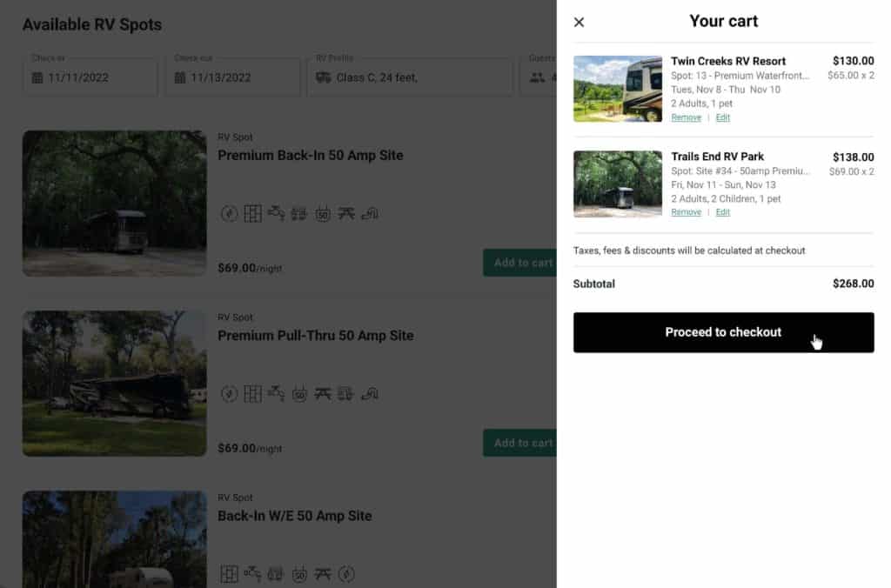This screenshot has height=588, width=891.
Task: Open the Twin Creeks RV Resort cart photo
Action: click(x=618, y=89)
